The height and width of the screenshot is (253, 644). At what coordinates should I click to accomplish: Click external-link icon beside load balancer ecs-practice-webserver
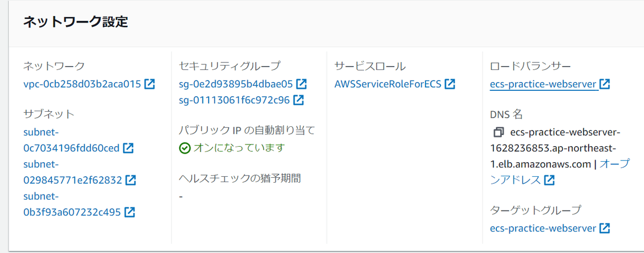tap(605, 84)
